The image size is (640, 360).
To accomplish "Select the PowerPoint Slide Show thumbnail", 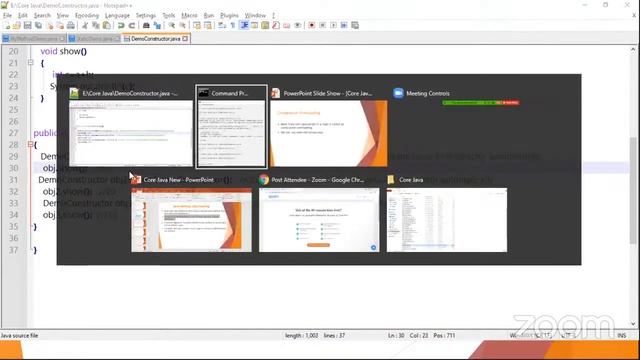I will [329, 127].
